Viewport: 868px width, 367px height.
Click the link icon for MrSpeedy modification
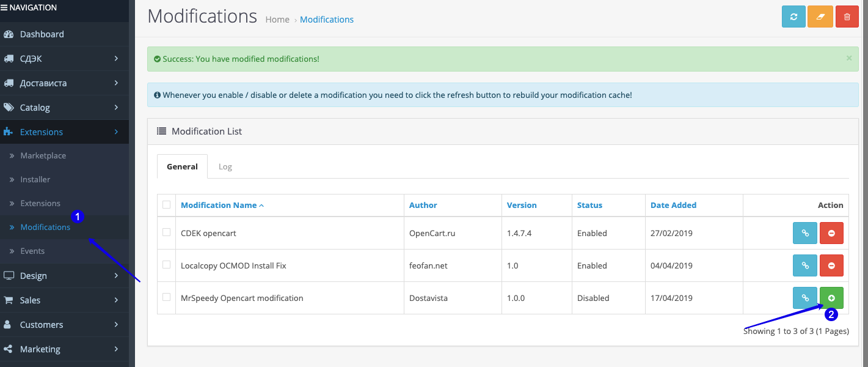pyautogui.click(x=805, y=298)
